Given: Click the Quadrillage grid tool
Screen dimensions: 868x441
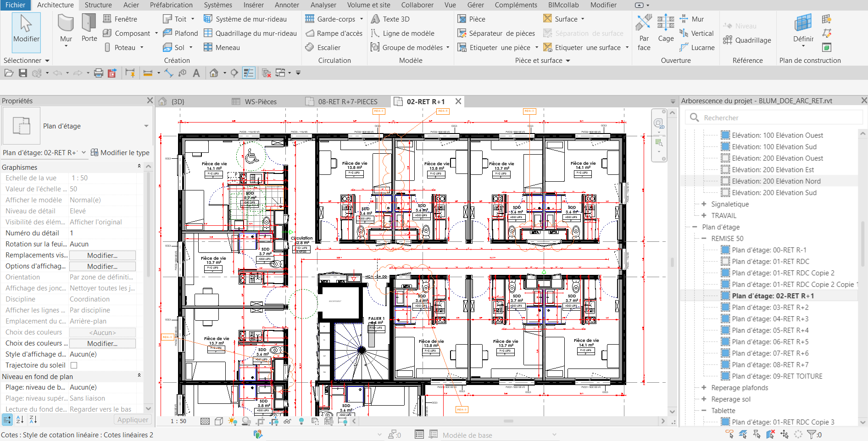Looking at the screenshot, I should (747, 40).
